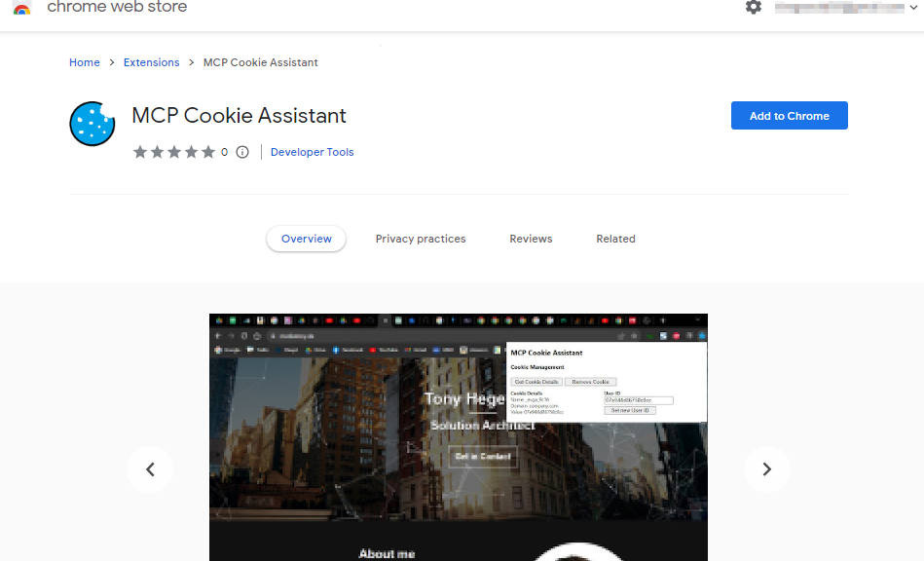
Task: Open the Developer Tools category link
Action: click(313, 152)
